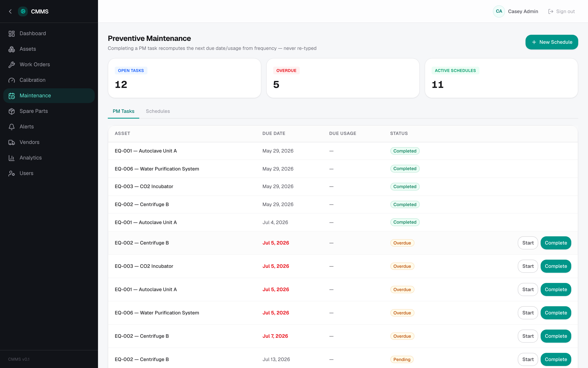Go to the Assets page
Viewport: 588px width, 368px height.
[49, 49]
